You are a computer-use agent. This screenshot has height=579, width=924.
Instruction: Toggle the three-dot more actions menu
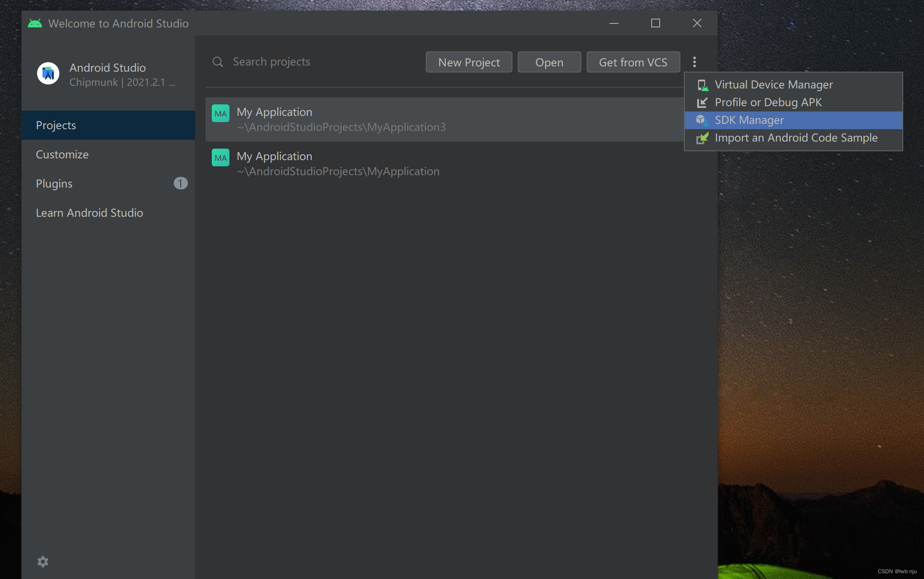695,62
